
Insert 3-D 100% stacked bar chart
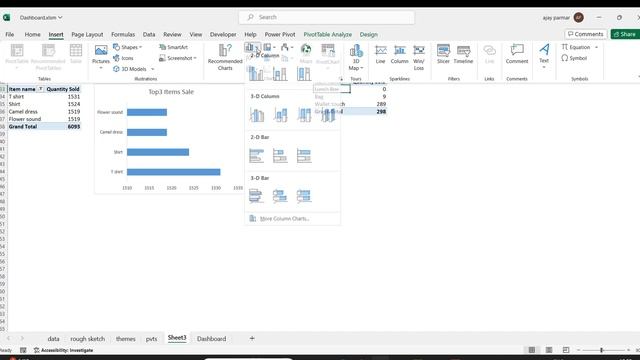(304, 196)
